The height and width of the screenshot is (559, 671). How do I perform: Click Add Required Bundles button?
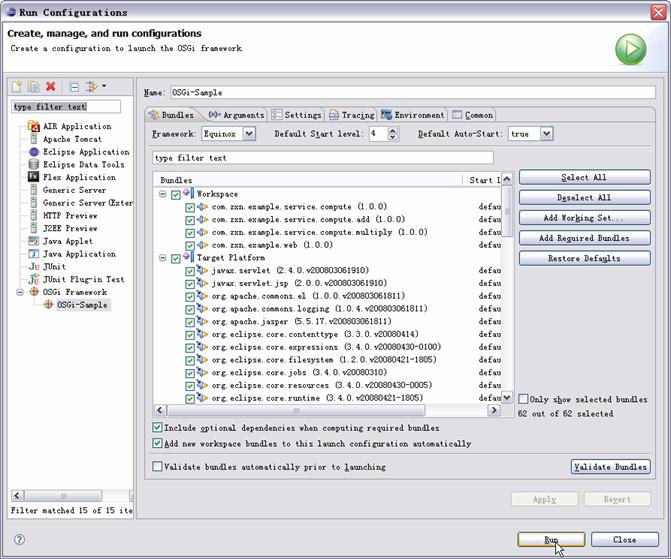[x=585, y=238]
